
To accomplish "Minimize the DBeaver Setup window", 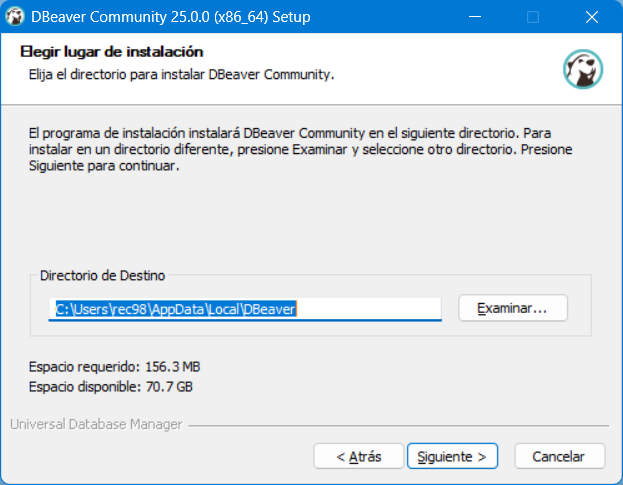I will (475, 17).
